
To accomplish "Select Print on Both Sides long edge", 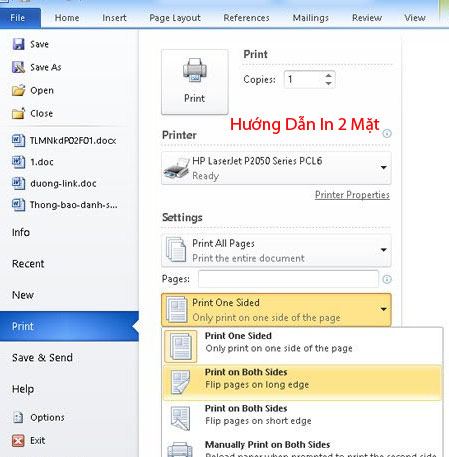I will tap(302, 382).
